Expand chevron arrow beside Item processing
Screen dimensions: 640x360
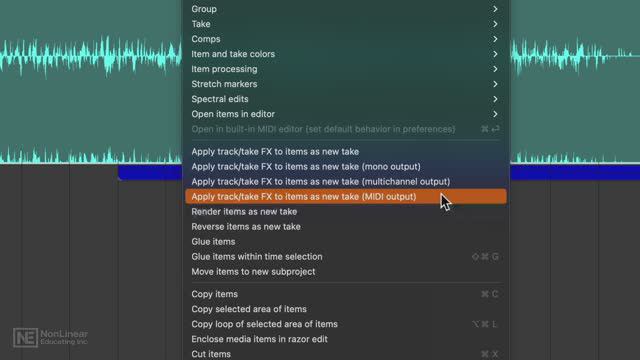495,69
